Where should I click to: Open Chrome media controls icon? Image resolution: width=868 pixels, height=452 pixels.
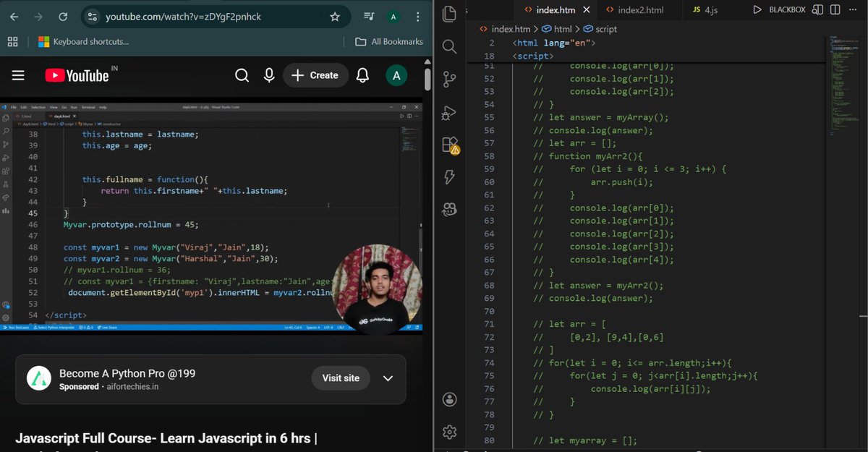tap(369, 16)
